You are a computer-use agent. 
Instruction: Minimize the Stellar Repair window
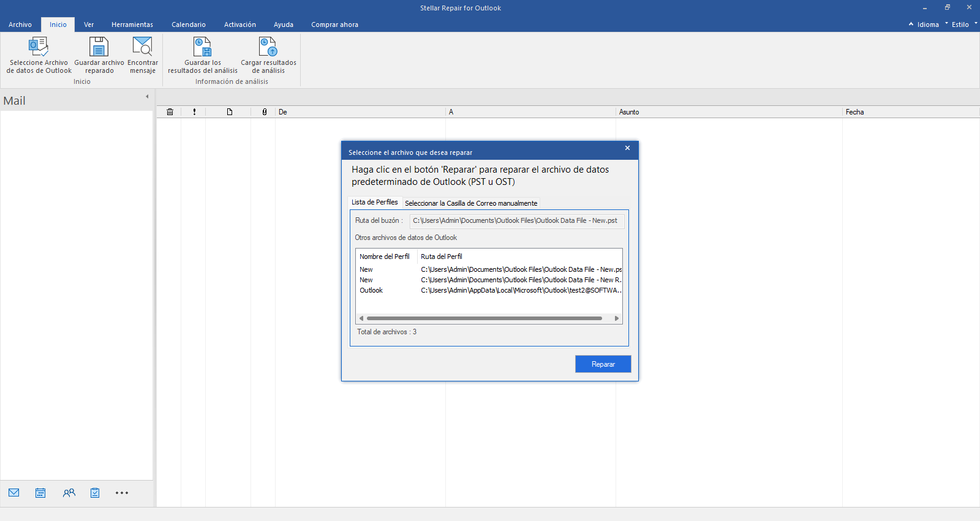[925, 8]
